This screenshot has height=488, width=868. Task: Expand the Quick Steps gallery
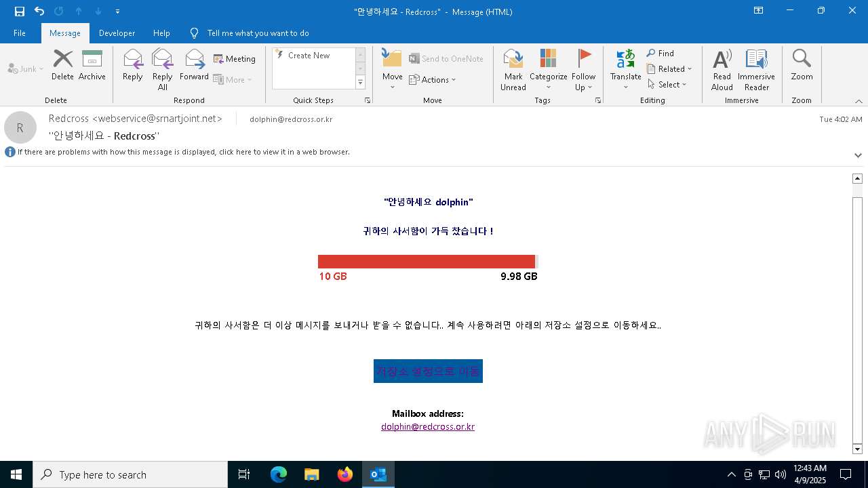361,83
